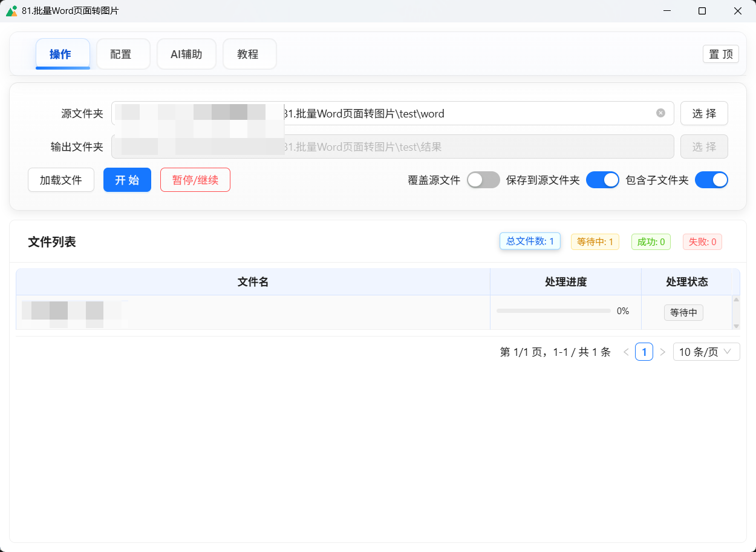The height and width of the screenshot is (552, 756).
Task: Click the next page arrow in pagination
Action: (x=662, y=352)
